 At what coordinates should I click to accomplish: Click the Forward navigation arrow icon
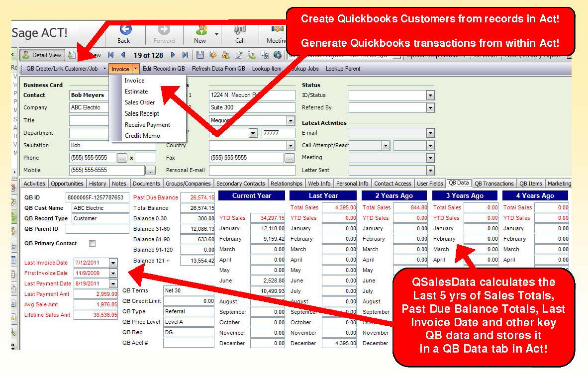pyautogui.click(x=164, y=30)
